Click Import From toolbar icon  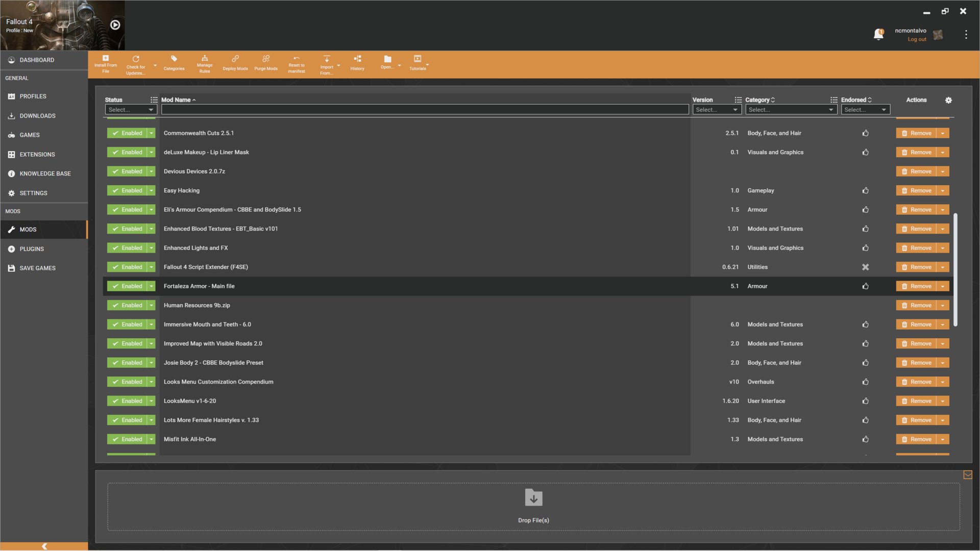pyautogui.click(x=327, y=65)
